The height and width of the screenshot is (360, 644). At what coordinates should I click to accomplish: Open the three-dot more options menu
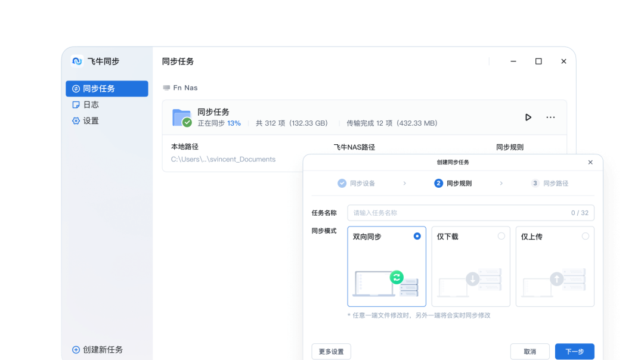[x=550, y=117]
